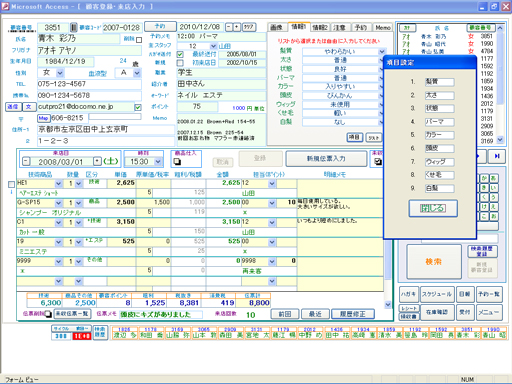Open the 髪質 dropdown showing やわらかい

pos(382,52)
